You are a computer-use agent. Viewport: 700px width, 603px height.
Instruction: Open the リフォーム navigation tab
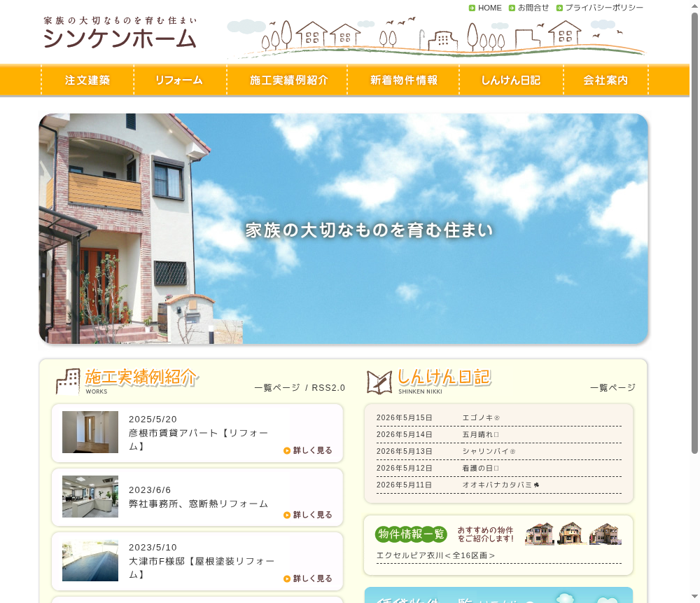180,80
